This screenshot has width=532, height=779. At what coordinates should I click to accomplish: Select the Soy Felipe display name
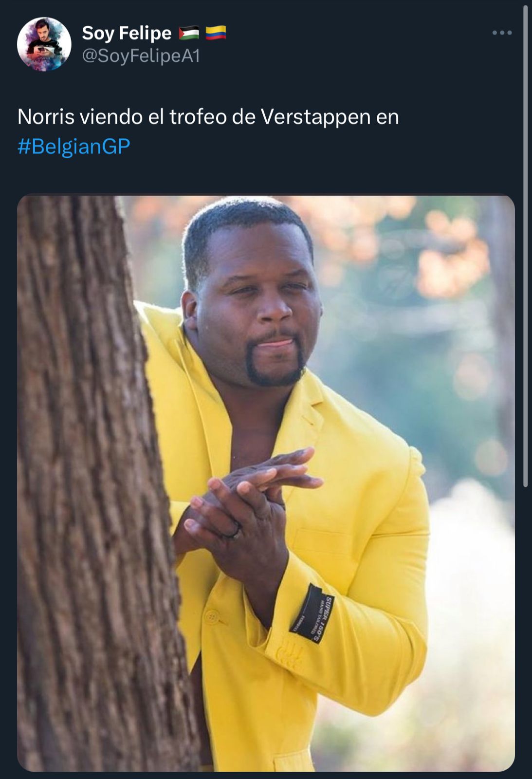127,33
